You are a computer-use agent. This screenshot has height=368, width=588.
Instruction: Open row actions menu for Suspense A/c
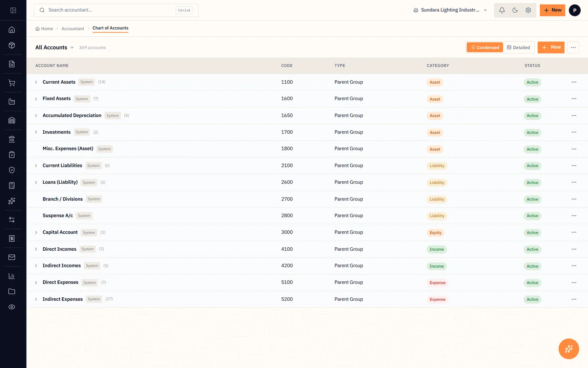point(574,216)
